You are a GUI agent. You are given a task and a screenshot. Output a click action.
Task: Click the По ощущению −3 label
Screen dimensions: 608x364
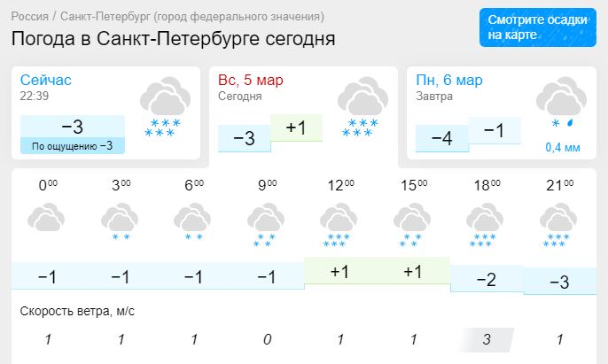(73, 146)
